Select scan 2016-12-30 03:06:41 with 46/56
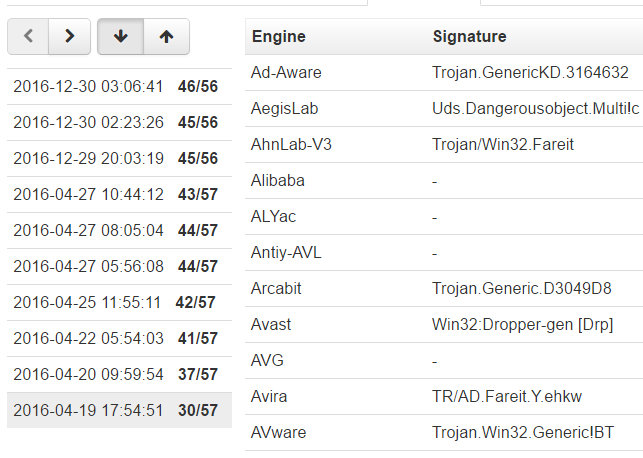The height and width of the screenshot is (458, 643). coord(119,87)
